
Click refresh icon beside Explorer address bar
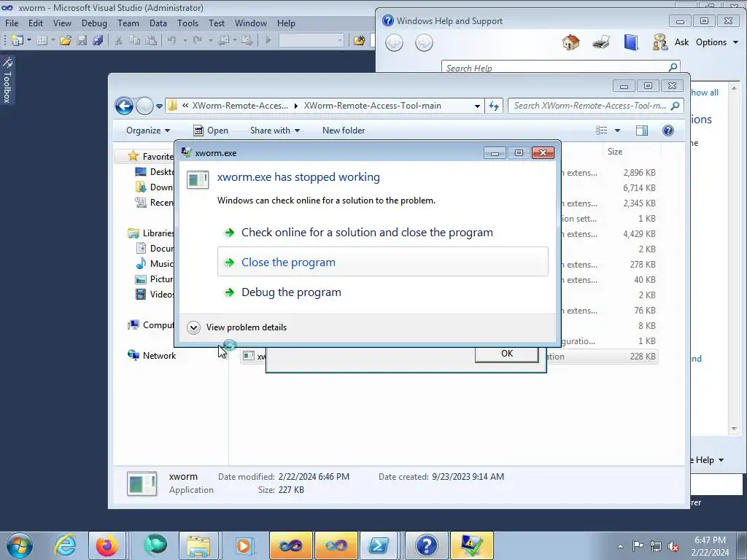pyautogui.click(x=494, y=106)
